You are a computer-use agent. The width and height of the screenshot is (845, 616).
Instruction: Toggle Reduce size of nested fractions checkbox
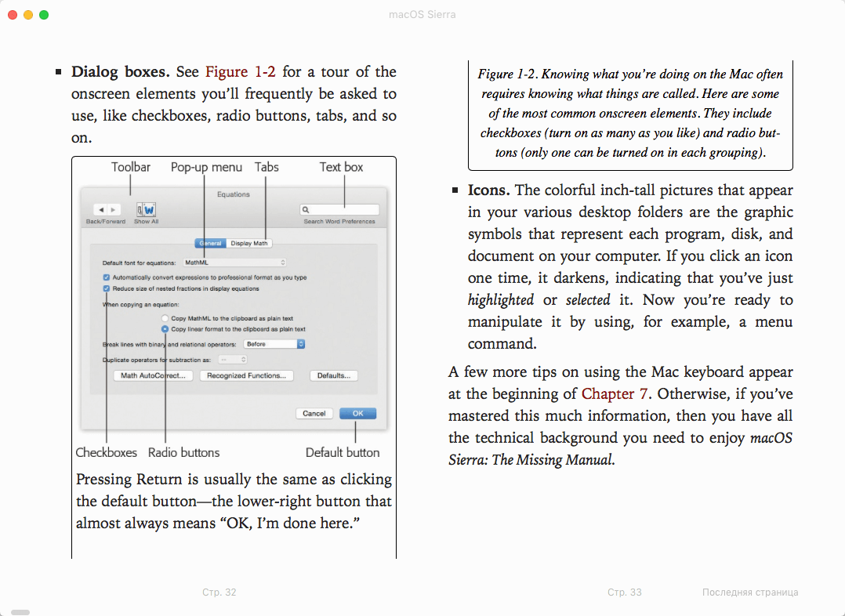click(106, 289)
